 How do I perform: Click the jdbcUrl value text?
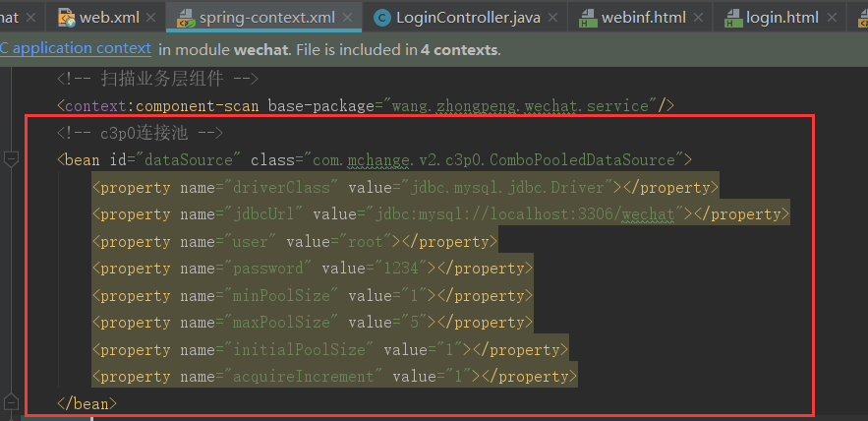[525, 214]
